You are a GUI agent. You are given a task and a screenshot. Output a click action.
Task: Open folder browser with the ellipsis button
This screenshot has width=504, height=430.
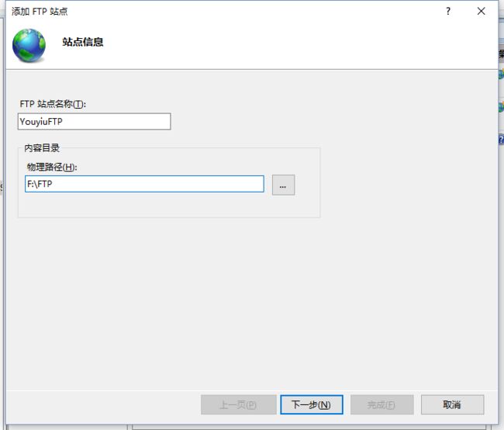click(283, 185)
